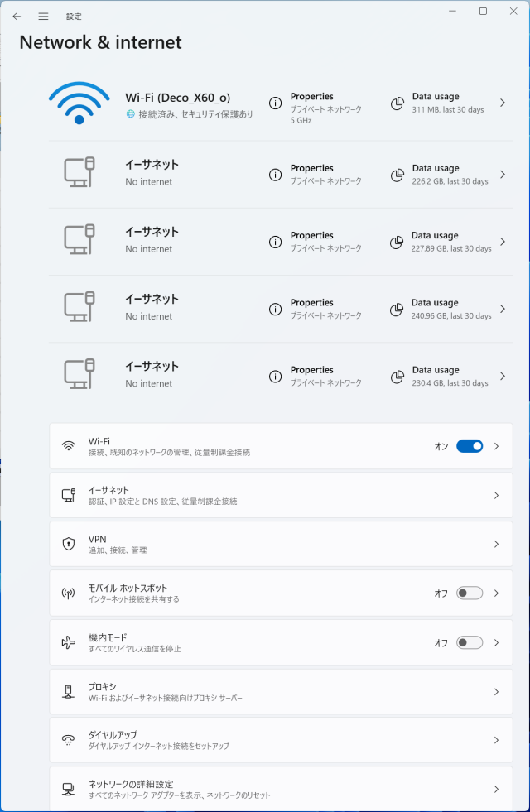Image resolution: width=530 pixels, height=812 pixels.
Task: Click the large blue Wi-Fi signal icon
Action: pos(79,103)
